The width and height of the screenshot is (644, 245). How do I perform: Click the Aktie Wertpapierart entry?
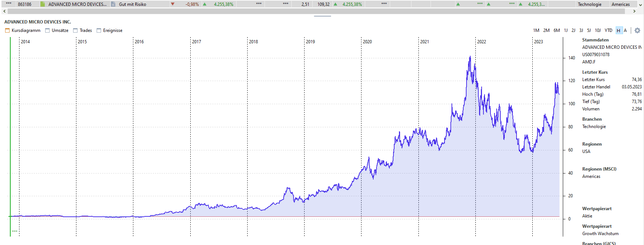587,216
